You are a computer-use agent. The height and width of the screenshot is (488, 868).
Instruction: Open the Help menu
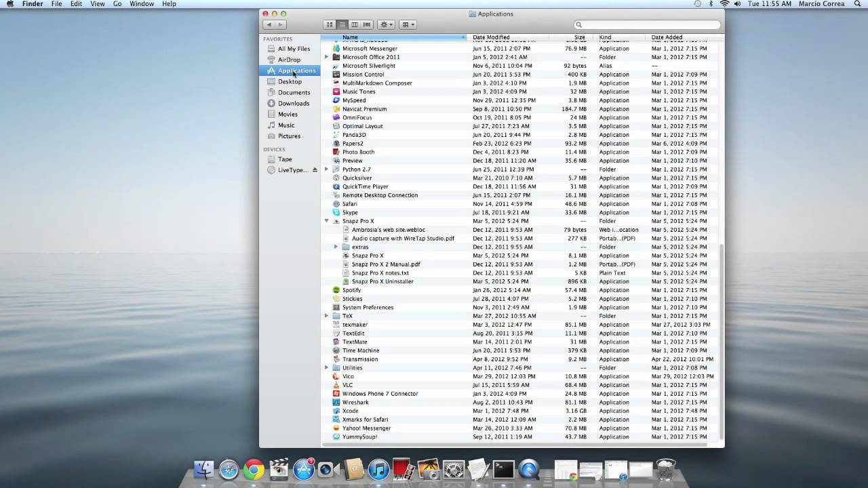(x=169, y=4)
